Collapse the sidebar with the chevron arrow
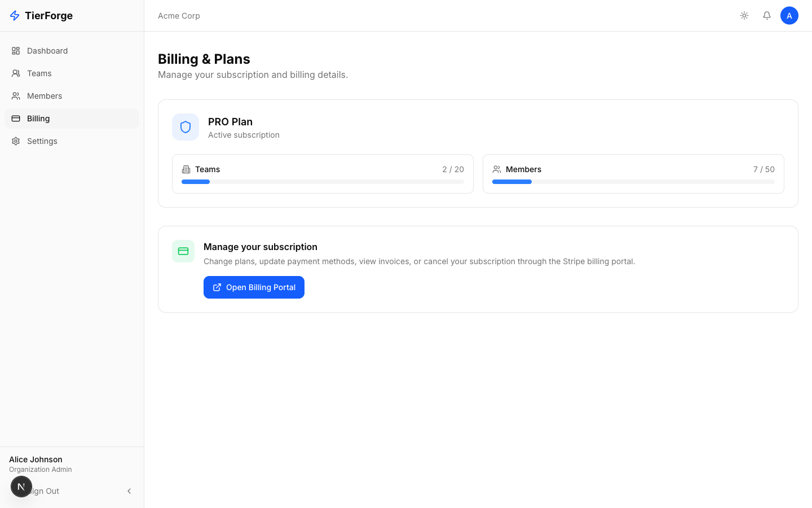Screen dimensions: 812x508 tap(129, 491)
